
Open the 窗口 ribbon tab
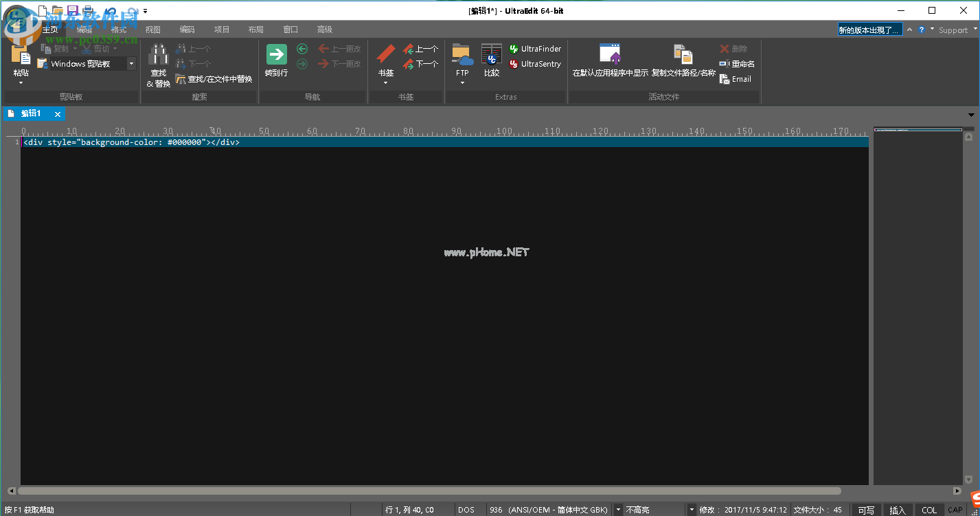pos(290,30)
